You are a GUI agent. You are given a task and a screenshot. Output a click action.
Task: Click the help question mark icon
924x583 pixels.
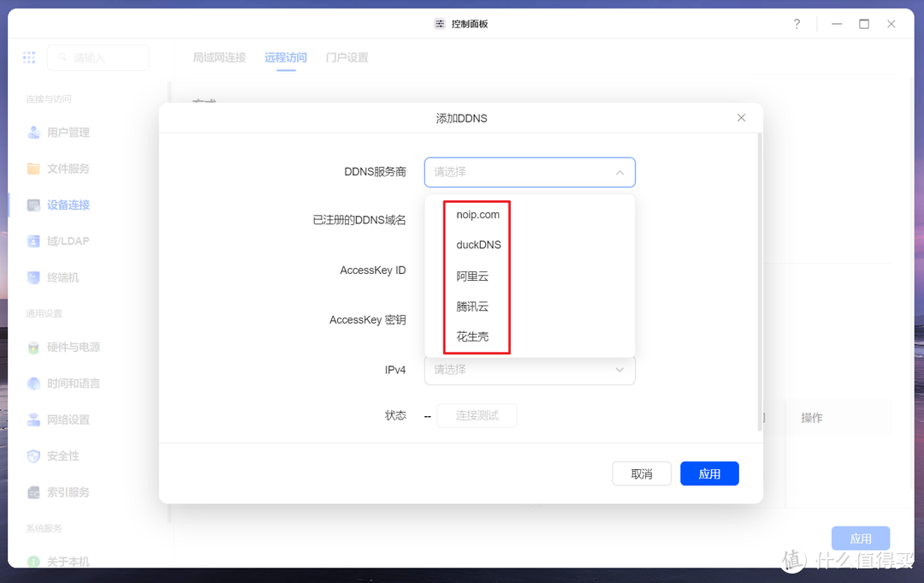[797, 24]
